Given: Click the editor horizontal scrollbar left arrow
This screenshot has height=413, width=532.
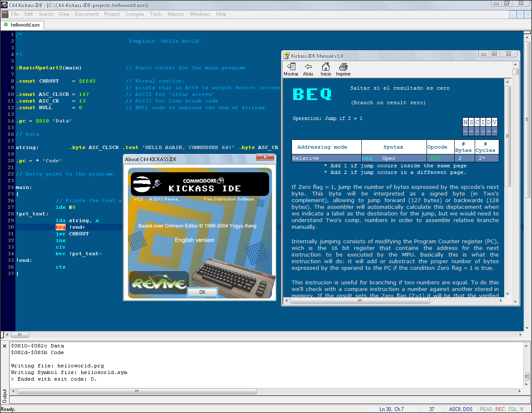Looking at the screenshot, I should 7,335.
